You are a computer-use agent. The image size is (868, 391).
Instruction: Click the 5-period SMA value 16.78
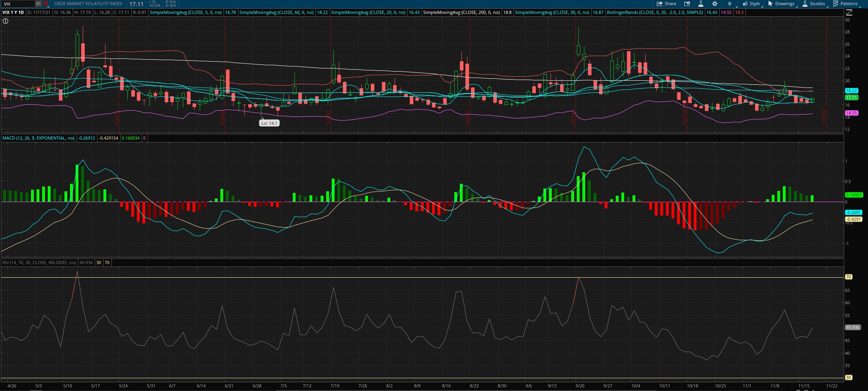pos(230,12)
